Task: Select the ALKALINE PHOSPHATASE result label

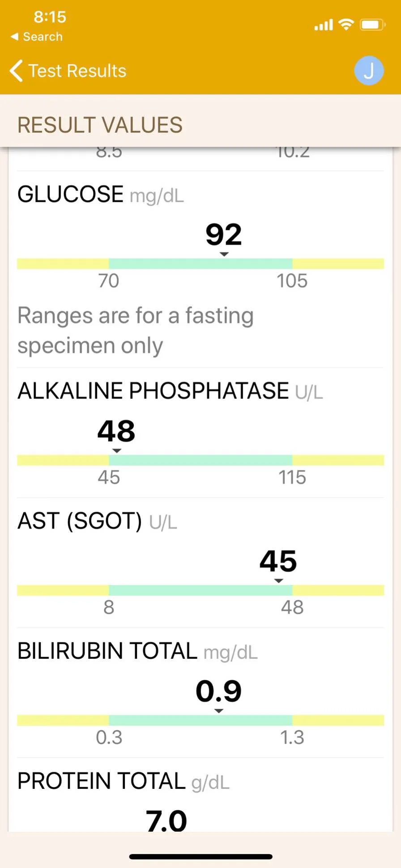Action: [153, 391]
